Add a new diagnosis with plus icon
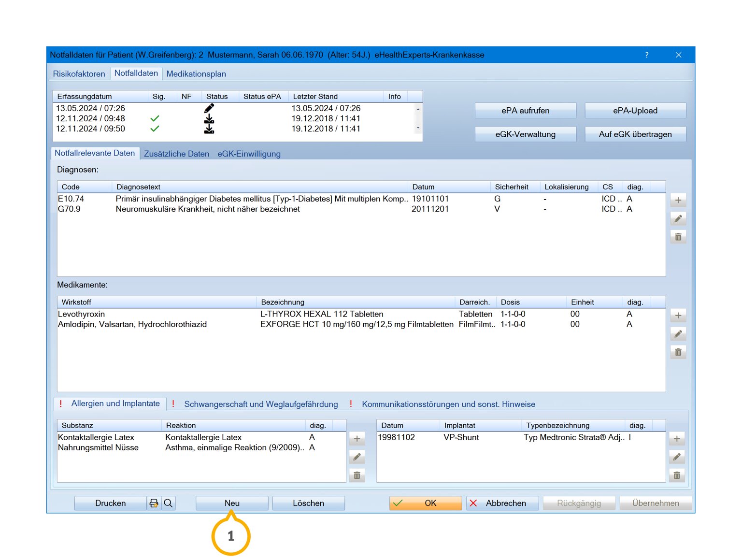The width and height of the screenshot is (742, 560). coord(678,200)
